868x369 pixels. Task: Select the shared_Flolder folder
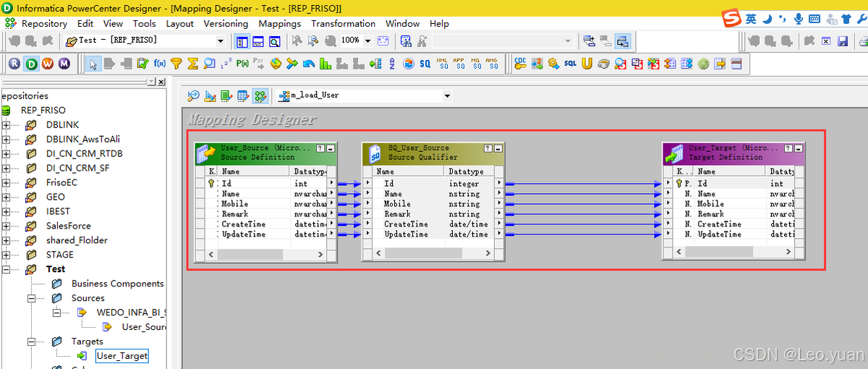point(77,240)
